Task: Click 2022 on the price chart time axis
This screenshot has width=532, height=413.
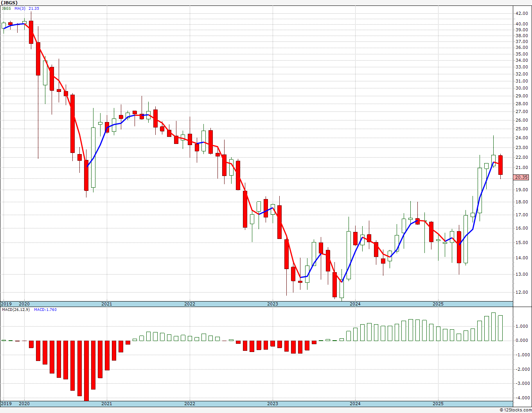Action: (190, 304)
